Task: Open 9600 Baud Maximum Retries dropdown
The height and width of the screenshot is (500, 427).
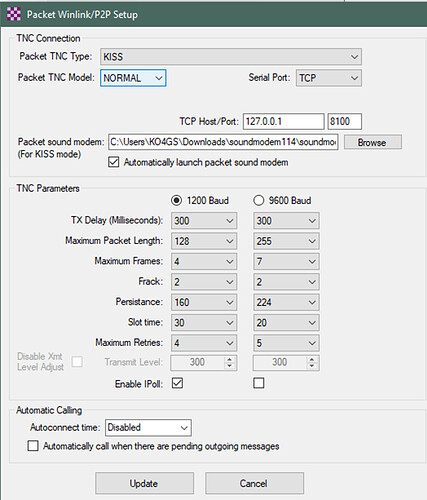Action: coord(286,343)
